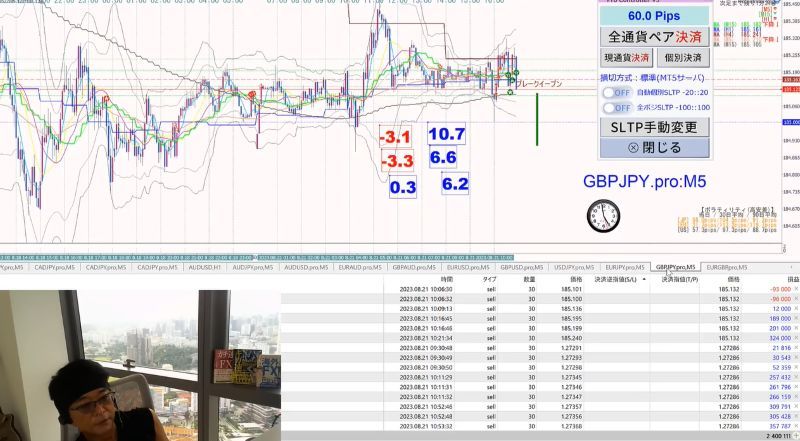Click the break-even marker on chart
Viewport: 800px width, 441px height.
click(x=539, y=83)
